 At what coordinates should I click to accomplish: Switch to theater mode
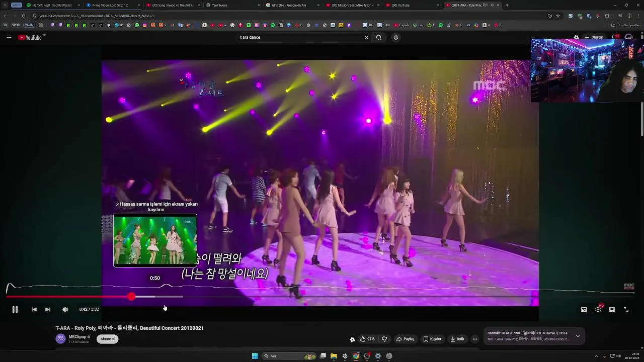612,310
